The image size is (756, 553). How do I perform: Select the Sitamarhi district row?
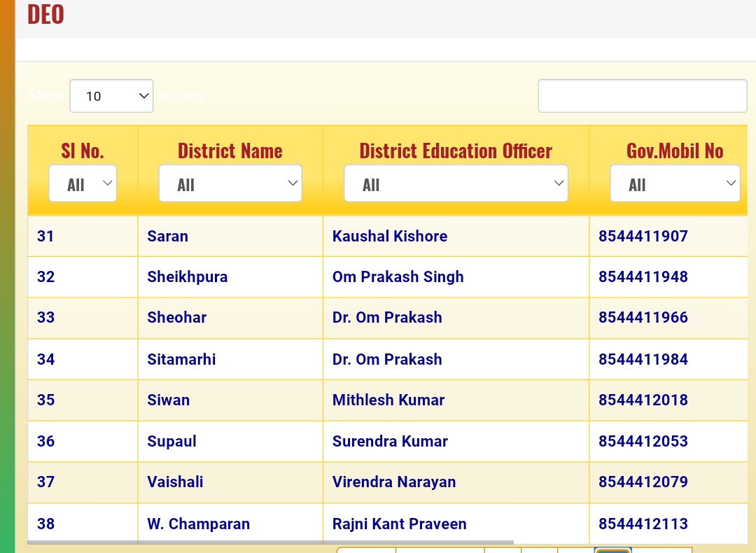pos(181,359)
